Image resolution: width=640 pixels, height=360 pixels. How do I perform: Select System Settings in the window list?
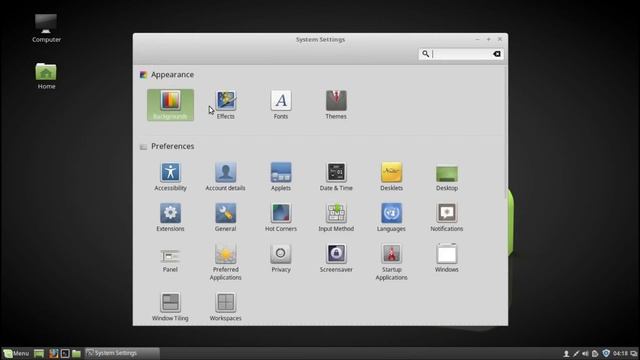pyautogui.click(x=122, y=353)
